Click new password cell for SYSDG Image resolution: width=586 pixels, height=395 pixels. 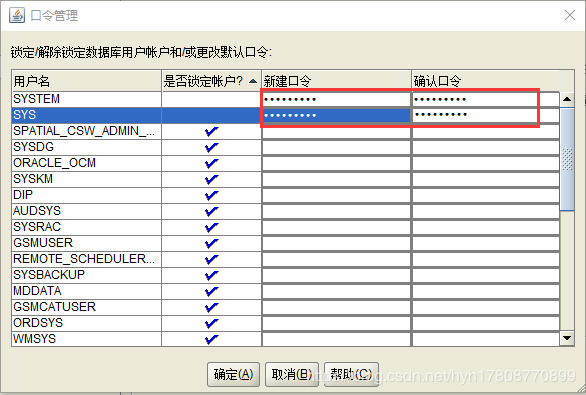pyautogui.click(x=336, y=147)
